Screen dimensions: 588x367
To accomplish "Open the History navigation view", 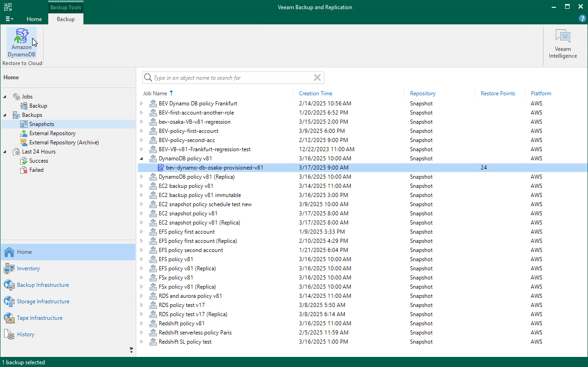I will (68, 334).
